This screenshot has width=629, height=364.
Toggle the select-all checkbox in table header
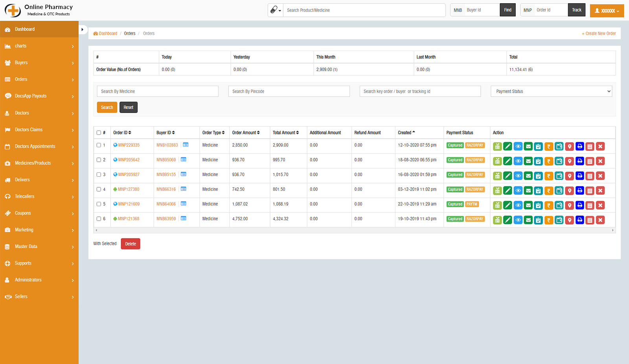pyautogui.click(x=99, y=133)
